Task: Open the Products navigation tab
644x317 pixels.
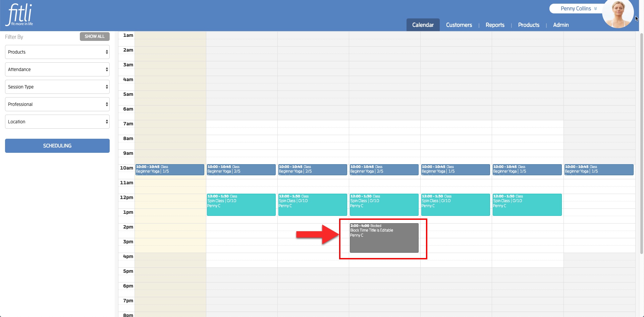Action: pos(529,25)
